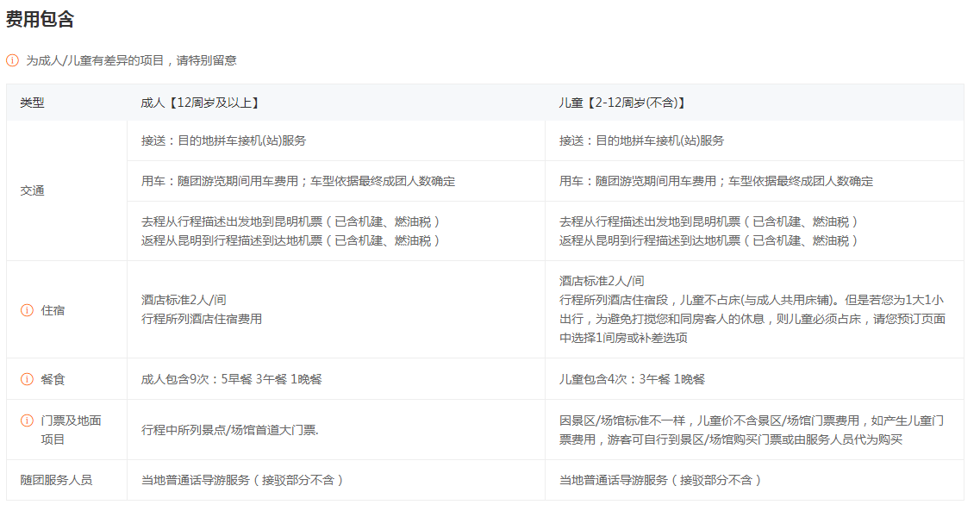Click the adult 当地普通话导游服务 cell

pyautogui.click(x=242, y=480)
